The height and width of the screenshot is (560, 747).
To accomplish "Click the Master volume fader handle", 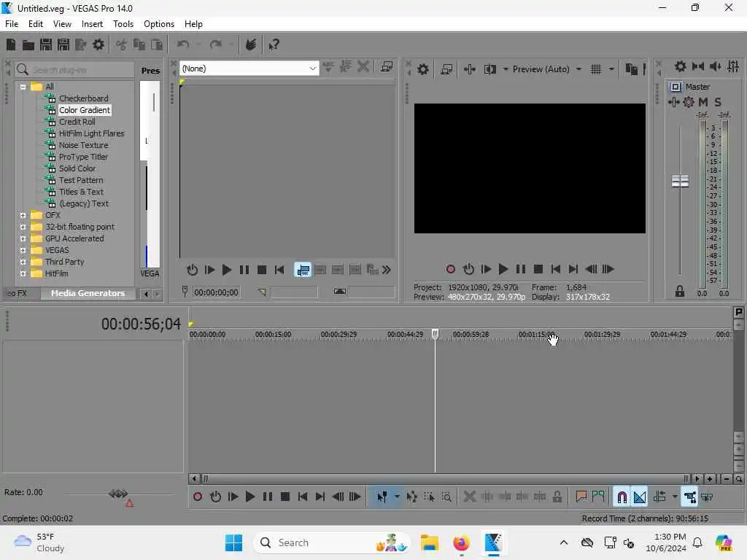I will pyautogui.click(x=680, y=181).
